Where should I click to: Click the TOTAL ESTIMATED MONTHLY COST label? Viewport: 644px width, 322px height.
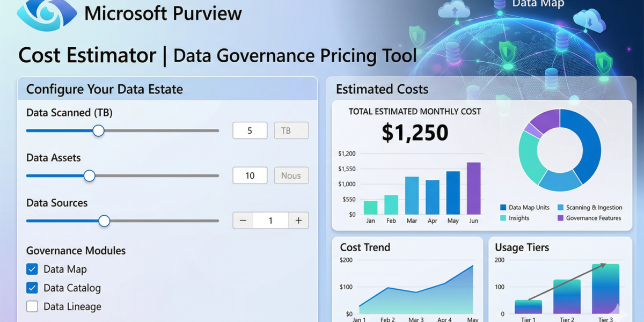[415, 112]
